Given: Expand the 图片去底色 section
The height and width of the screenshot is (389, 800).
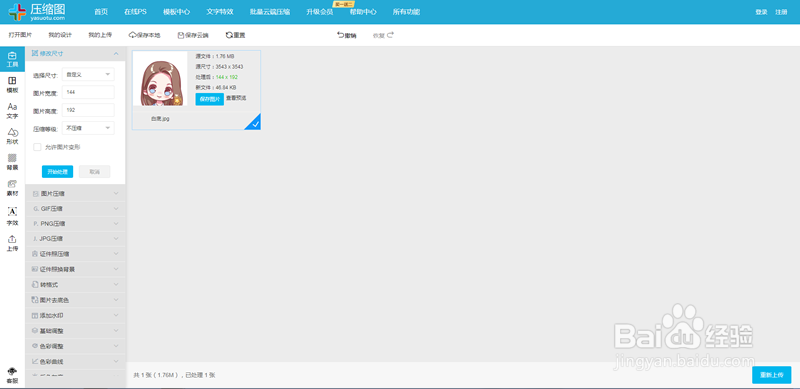Looking at the screenshot, I should [75, 300].
